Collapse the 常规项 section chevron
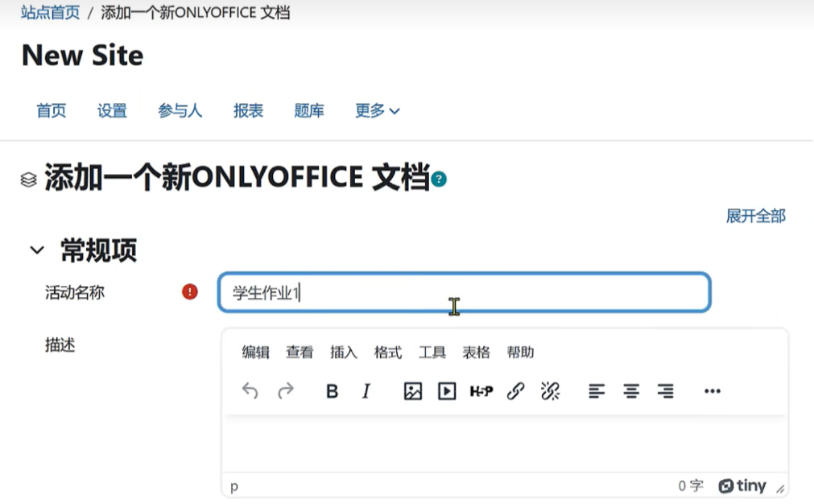The width and height of the screenshot is (814, 504). coord(37,250)
